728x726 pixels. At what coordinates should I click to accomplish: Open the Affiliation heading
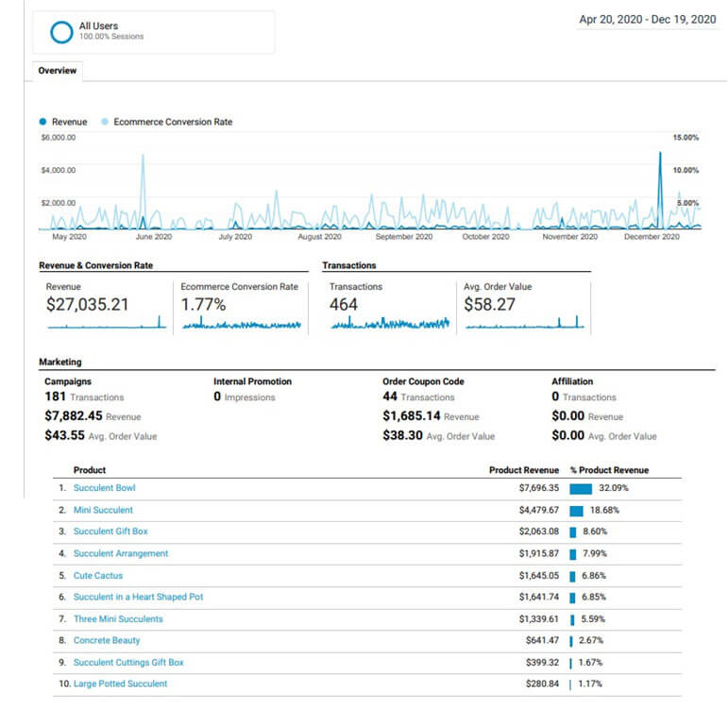[572, 381]
